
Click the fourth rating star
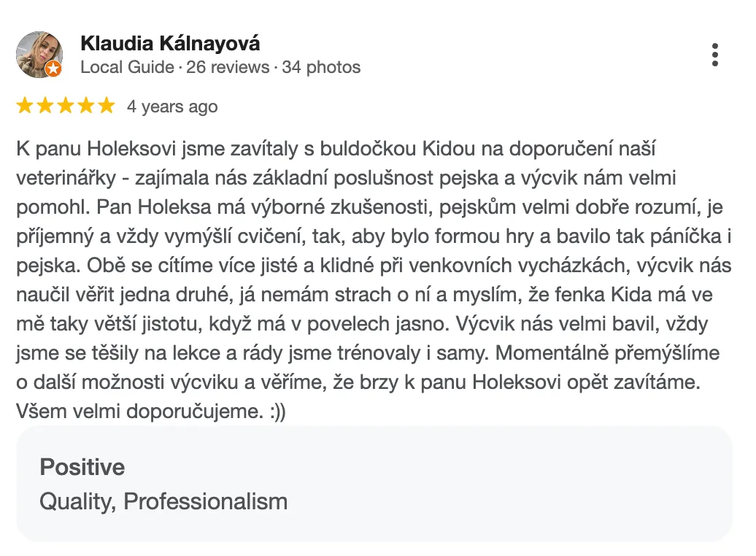[x=86, y=107]
